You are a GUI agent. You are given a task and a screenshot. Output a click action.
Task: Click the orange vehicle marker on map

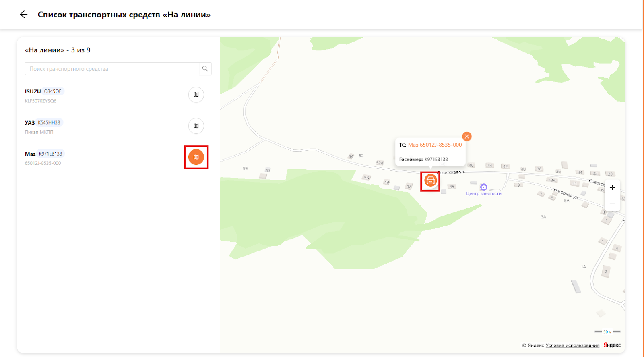click(430, 181)
